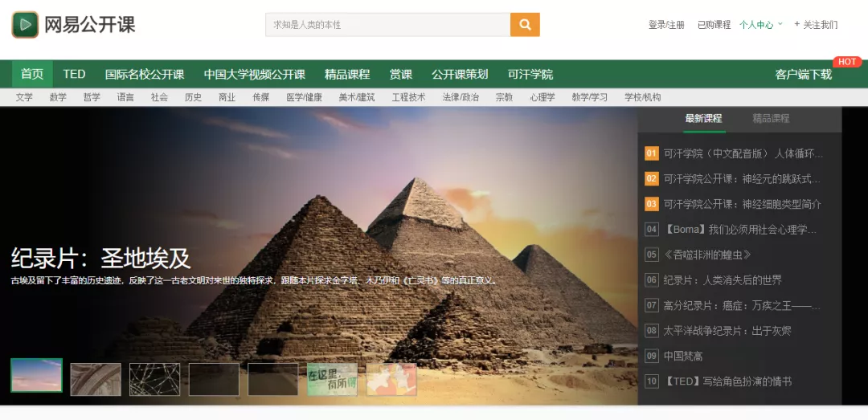Click 客户端下载 button
Image resolution: width=868 pixels, height=420 pixels.
[803, 75]
